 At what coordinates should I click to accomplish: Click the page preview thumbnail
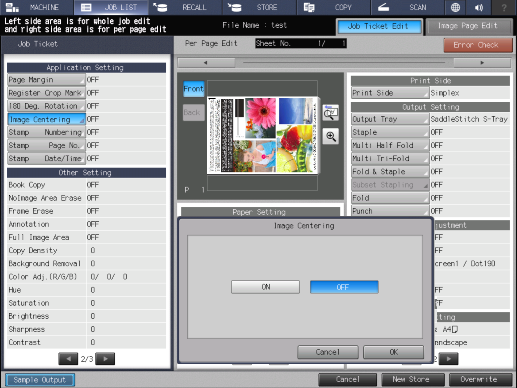point(263,135)
